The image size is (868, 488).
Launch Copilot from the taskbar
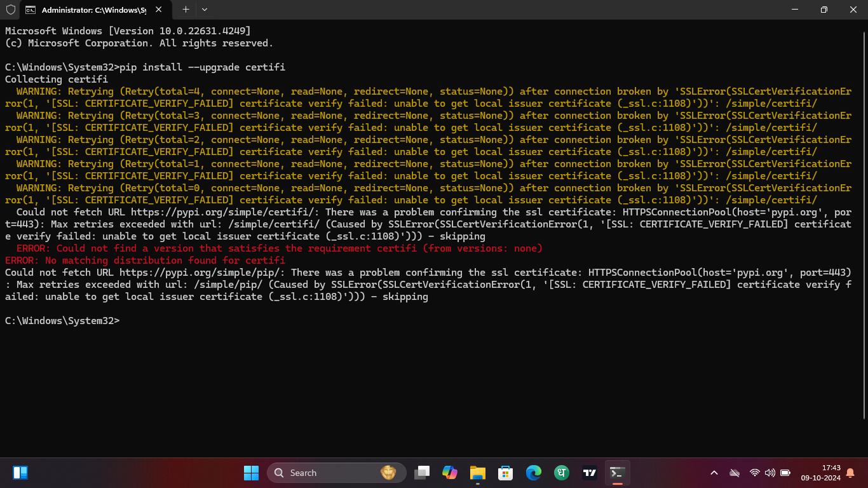tap(450, 473)
